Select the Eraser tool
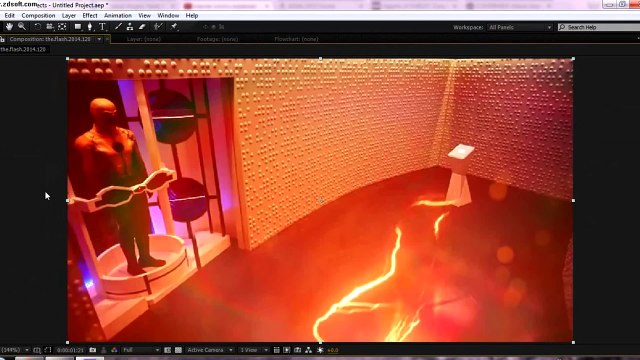Screen dimensions: 640x360 coord(142,27)
